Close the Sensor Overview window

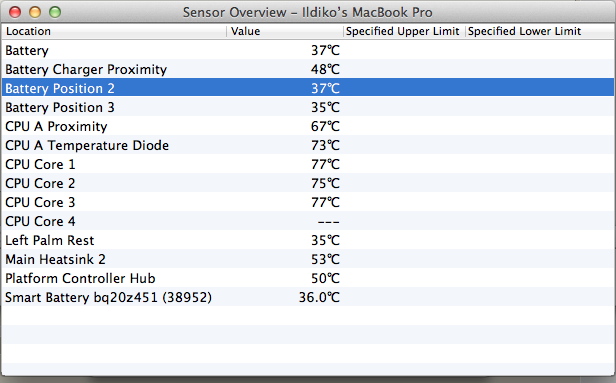[15, 12]
